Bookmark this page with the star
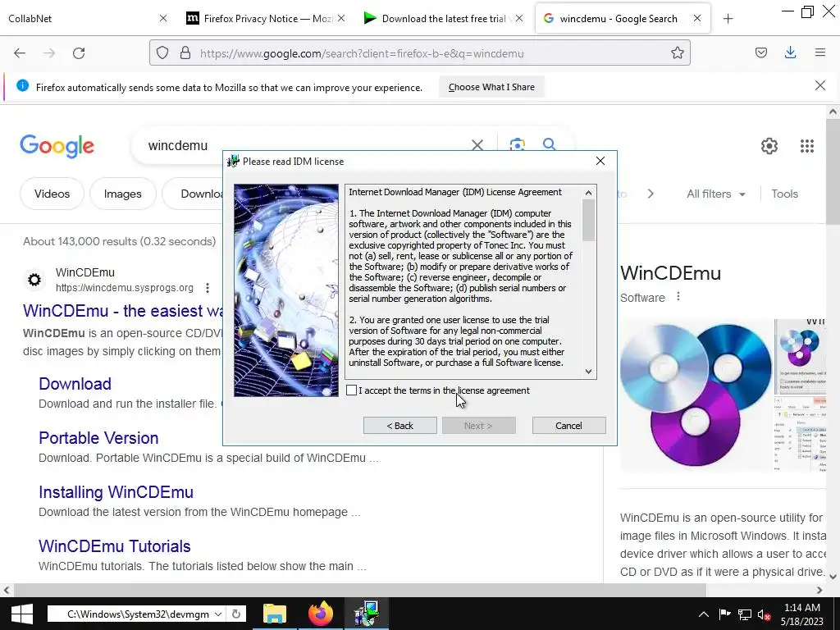The image size is (840, 630). 677,53
